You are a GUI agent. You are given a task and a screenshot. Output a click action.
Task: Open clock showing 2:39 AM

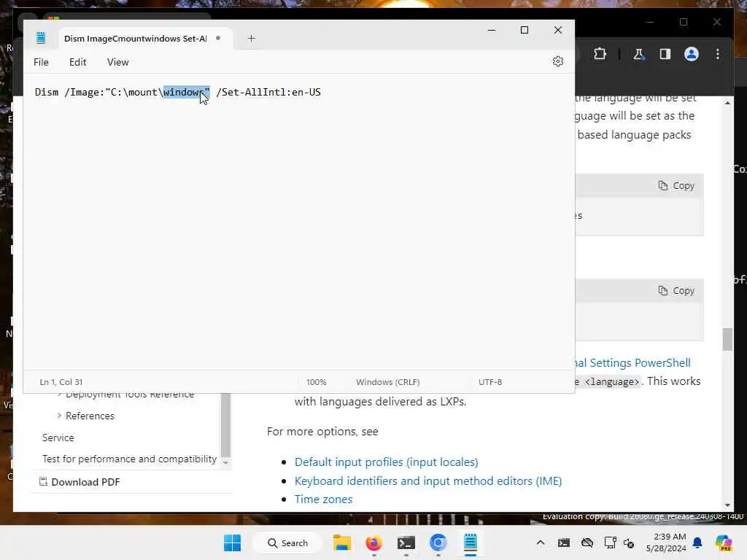(666, 542)
